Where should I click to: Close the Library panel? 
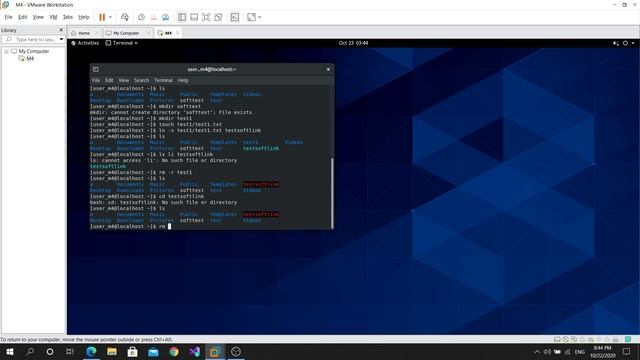[61, 30]
